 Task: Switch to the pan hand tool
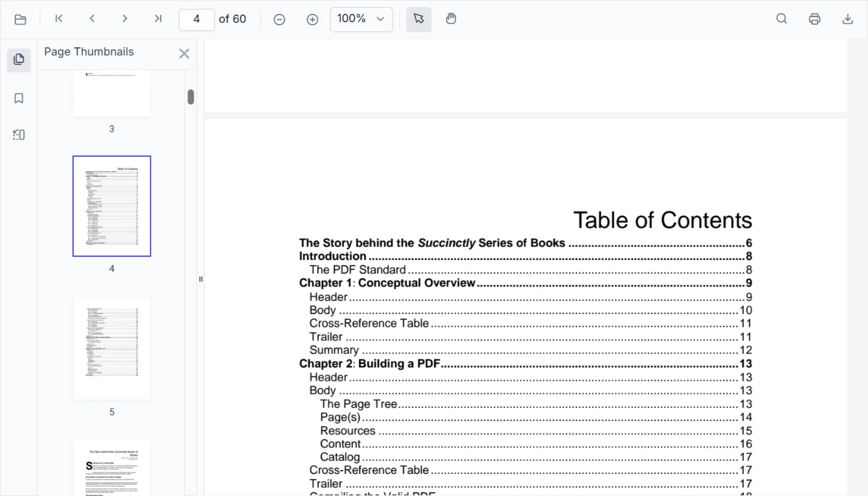pos(451,19)
